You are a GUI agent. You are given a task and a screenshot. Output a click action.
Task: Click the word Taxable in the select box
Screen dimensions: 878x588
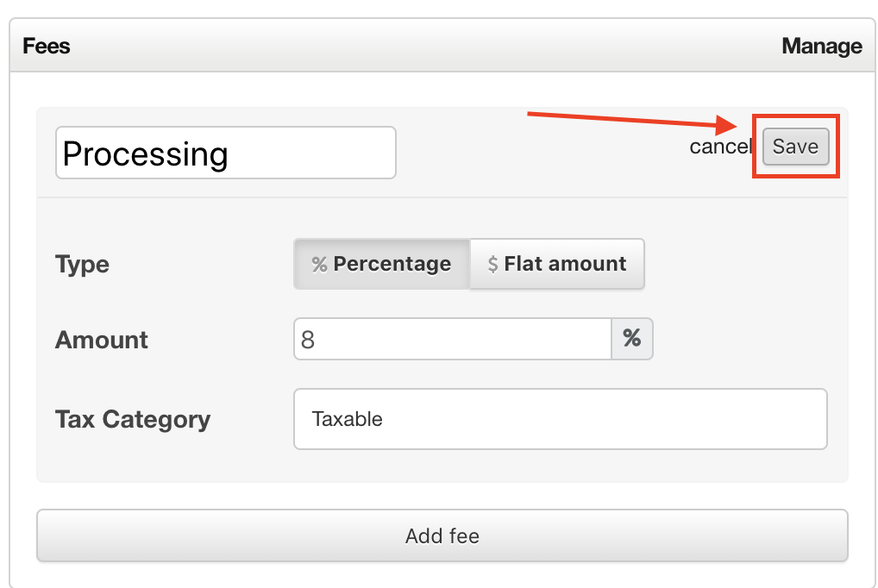[347, 420]
